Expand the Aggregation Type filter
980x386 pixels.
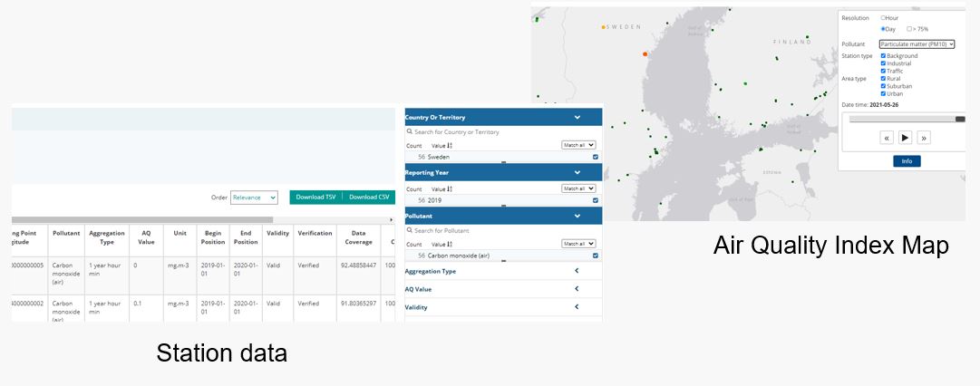pos(577,271)
